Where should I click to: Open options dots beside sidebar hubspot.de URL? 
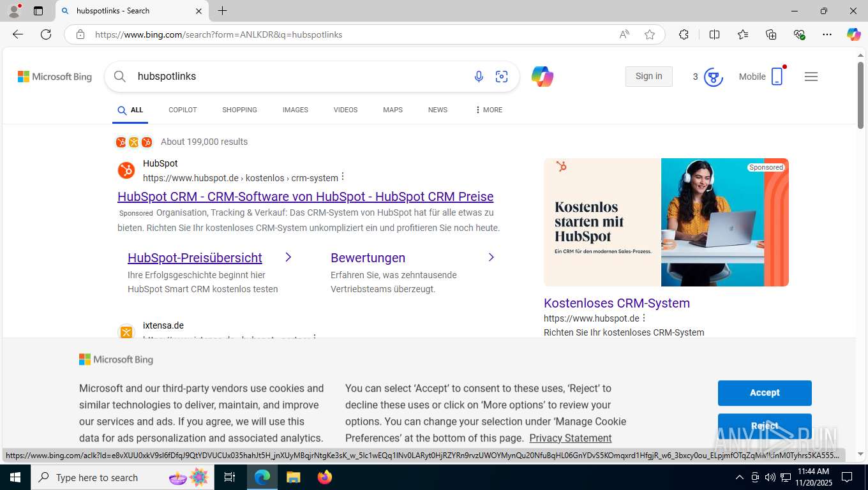pos(644,318)
